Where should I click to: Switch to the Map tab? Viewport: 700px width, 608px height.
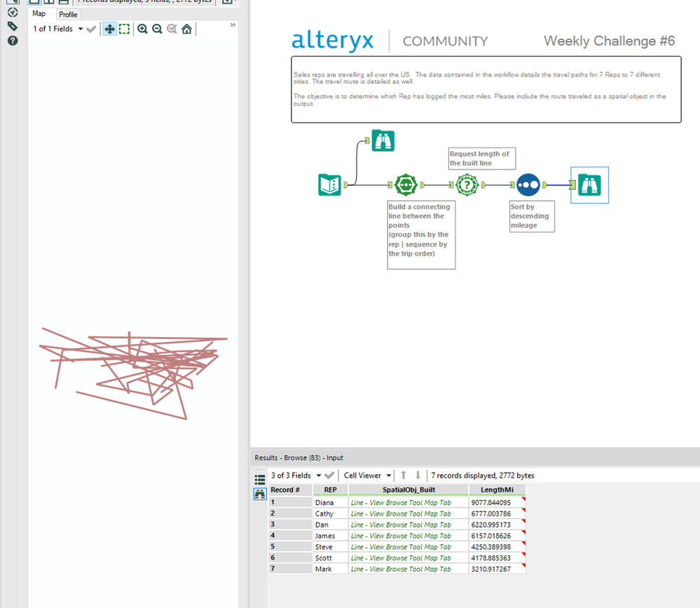(39, 14)
